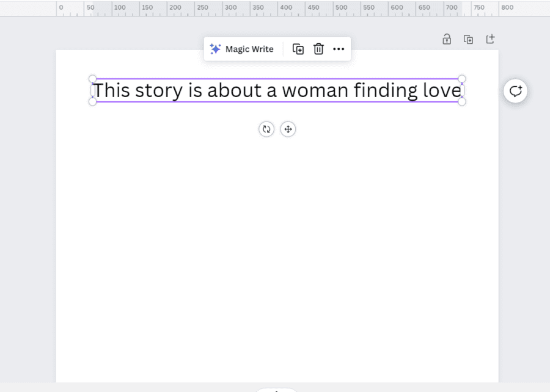
Task: Click the 0 mark on the ruler
Action: pyautogui.click(x=61, y=8)
